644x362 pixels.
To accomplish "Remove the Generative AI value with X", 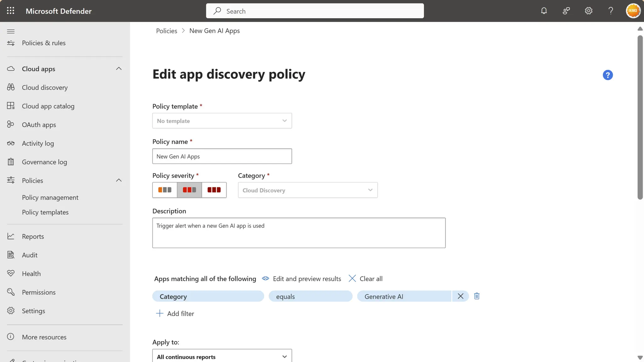I will (460, 296).
